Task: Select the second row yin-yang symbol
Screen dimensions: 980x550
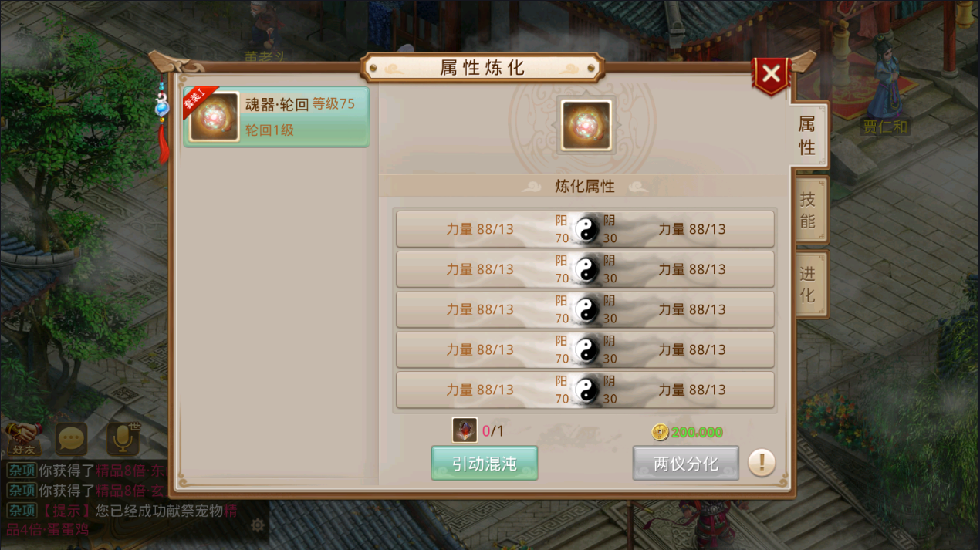Action: pyautogui.click(x=586, y=269)
